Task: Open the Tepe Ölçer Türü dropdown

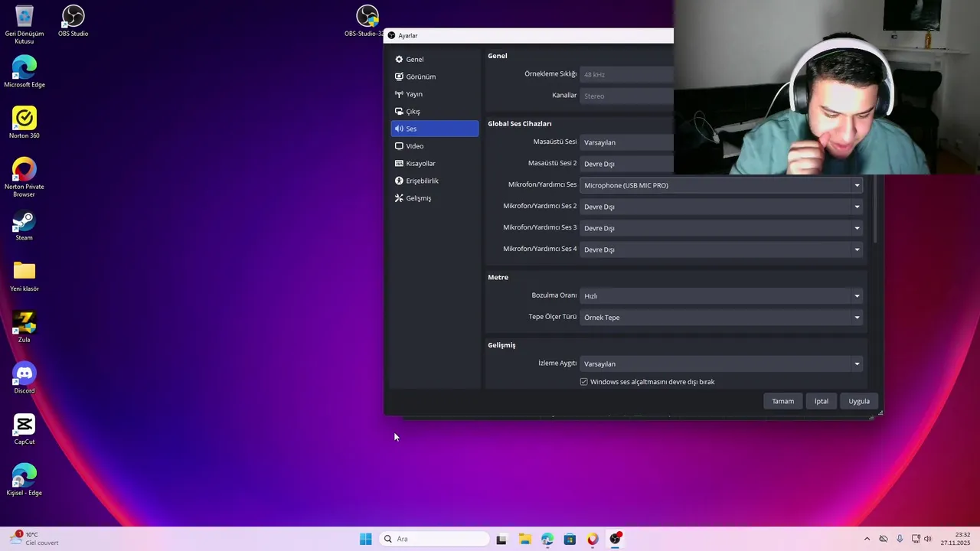Action: pos(721,317)
